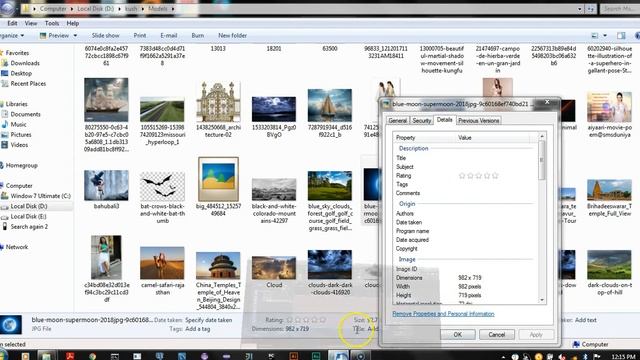Switch to the Previous Versions tab
This screenshot has width=640, height=360.
(478, 121)
